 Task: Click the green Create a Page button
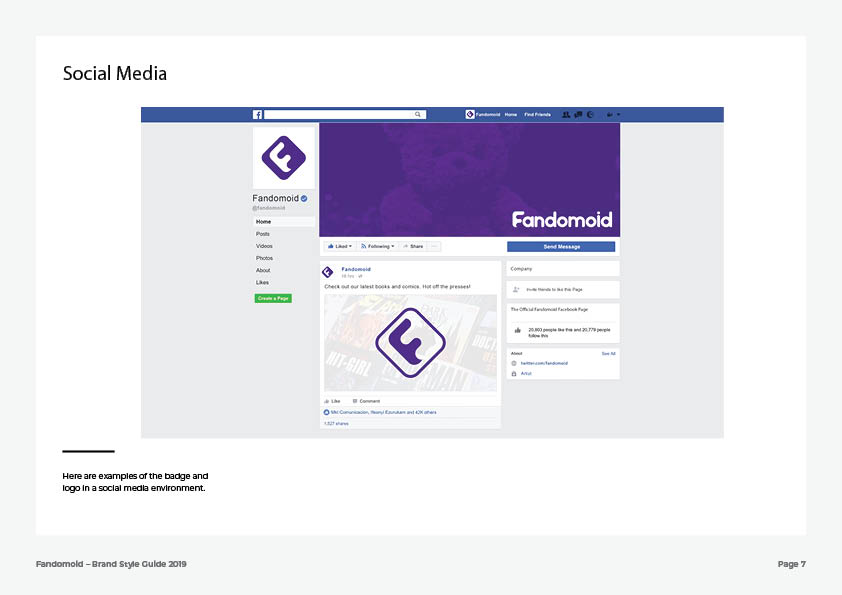(273, 298)
